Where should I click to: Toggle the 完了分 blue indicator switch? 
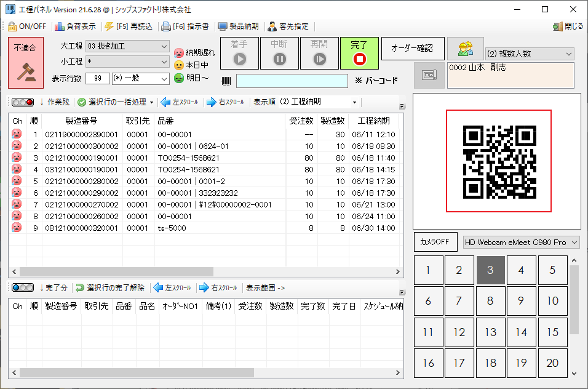[23, 287]
